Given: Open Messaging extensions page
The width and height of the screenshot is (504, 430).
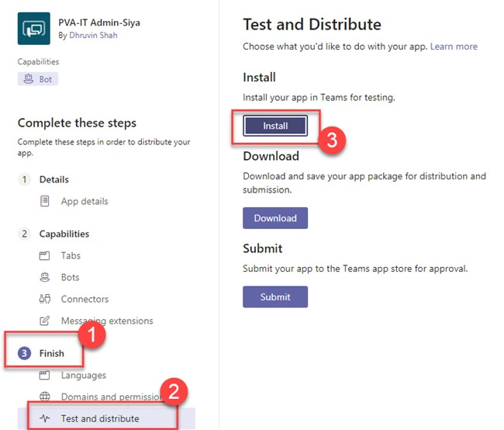Looking at the screenshot, I should pos(107,321).
